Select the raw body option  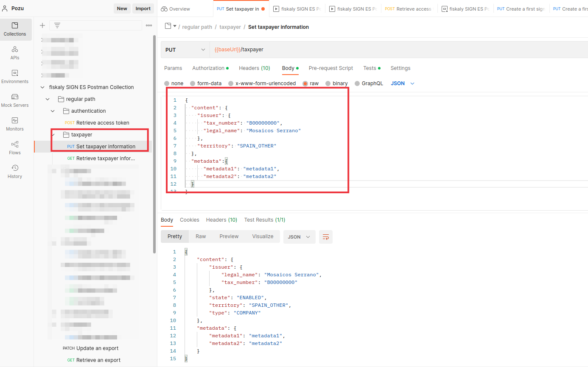(x=305, y=83)
